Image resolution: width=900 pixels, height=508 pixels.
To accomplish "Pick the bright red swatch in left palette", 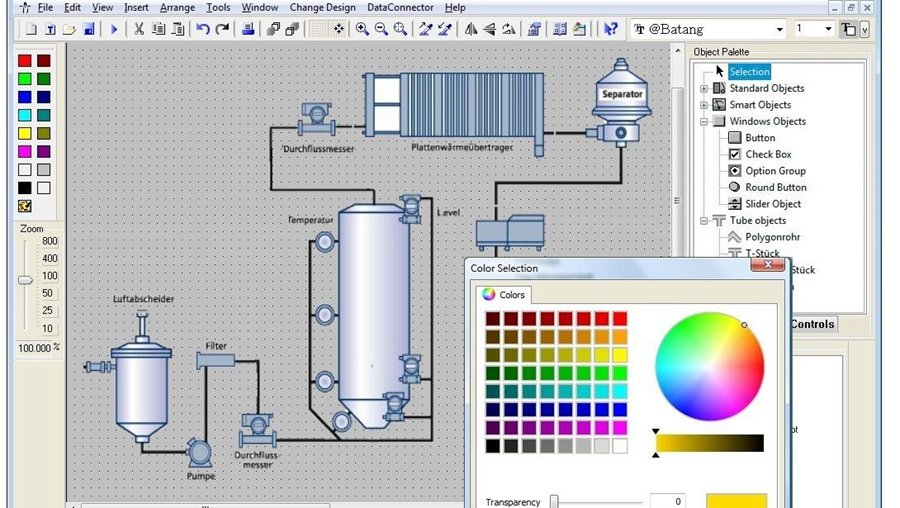I will coord(25,61).
